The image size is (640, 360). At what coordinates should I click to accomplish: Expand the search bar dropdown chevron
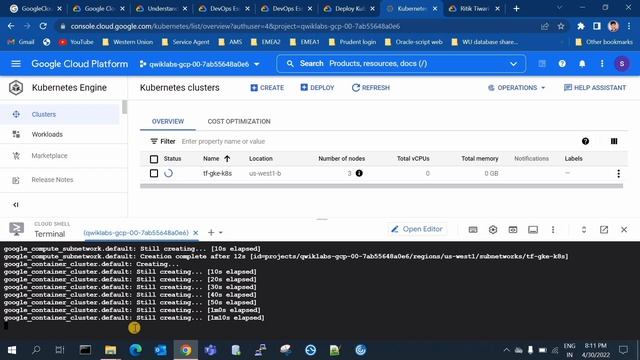coord(513,64)
